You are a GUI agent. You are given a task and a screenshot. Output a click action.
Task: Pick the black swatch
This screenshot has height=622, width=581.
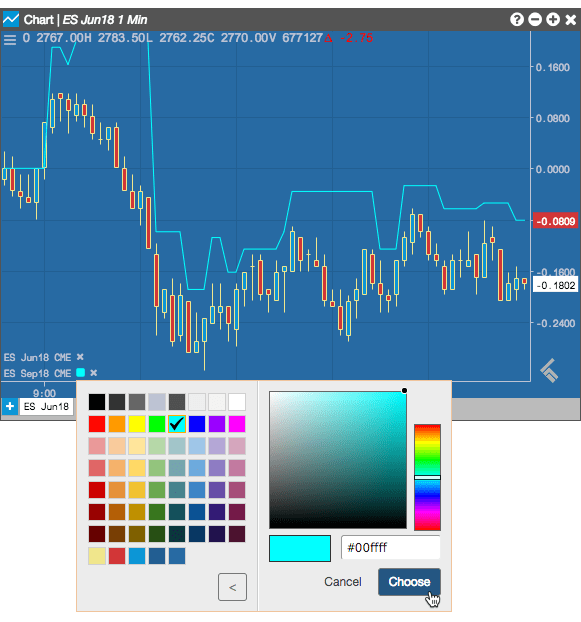coord(97,402)
